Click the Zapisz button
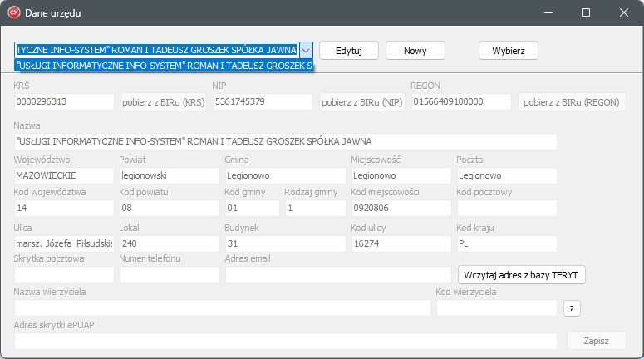Image resolution: width=644 pixels, height=359 pixels. coord(596,340)
